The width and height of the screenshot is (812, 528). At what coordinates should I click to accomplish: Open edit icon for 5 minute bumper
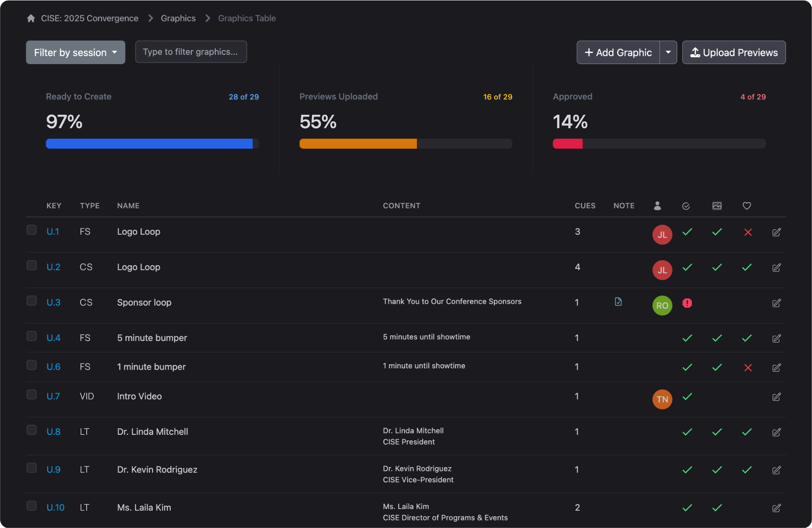(x=776, y=338)
